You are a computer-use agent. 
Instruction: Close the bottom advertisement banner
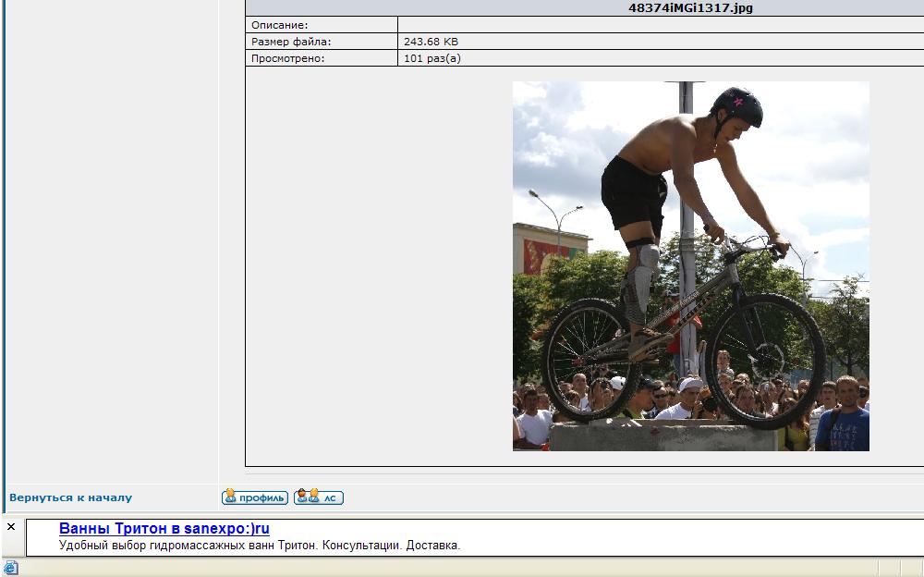coord(11,527)
